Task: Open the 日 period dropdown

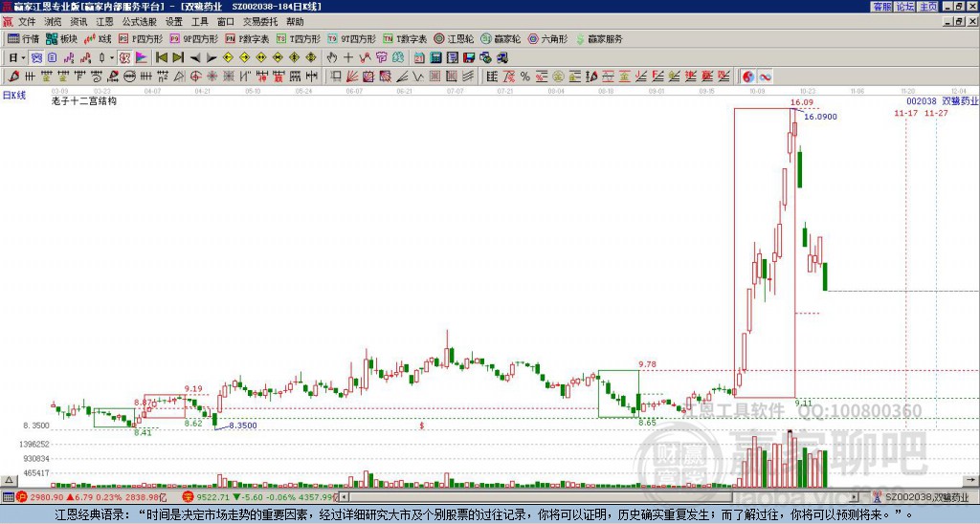Action: point(17,58)
